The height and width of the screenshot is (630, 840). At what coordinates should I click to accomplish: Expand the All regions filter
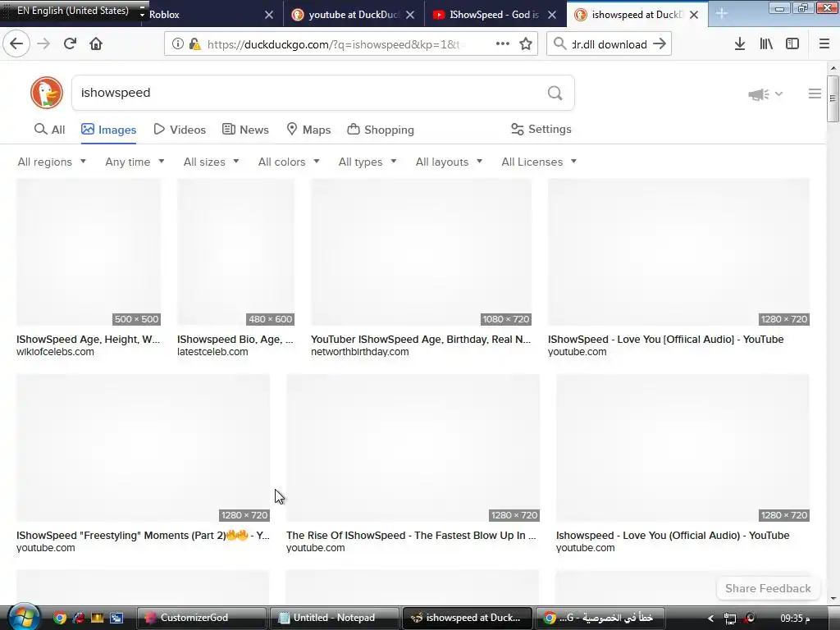52,162
